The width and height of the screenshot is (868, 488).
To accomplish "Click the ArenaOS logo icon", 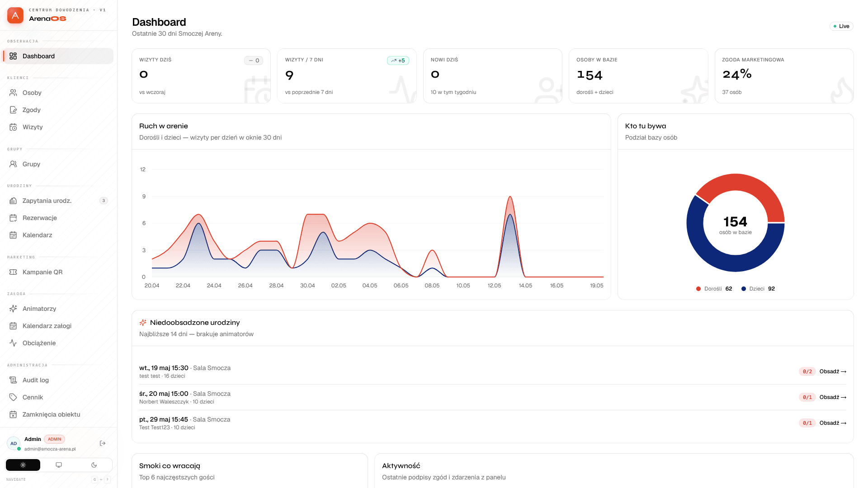I will (15, 15).
